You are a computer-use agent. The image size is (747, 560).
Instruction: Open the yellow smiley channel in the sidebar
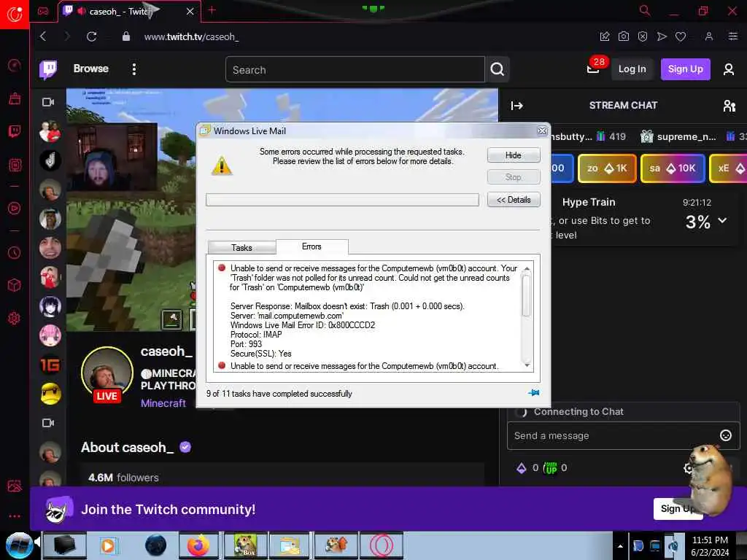(50, 394)
